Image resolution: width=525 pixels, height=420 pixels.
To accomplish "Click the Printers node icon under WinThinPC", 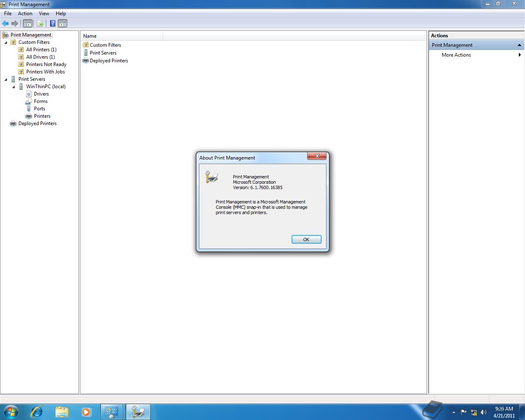I will (x=29, y=116).
